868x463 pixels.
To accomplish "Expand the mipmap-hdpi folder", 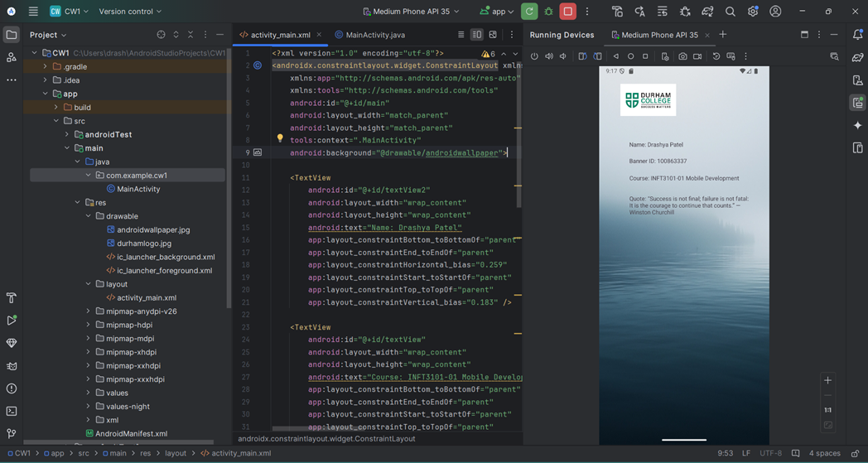I will [88, 326].
